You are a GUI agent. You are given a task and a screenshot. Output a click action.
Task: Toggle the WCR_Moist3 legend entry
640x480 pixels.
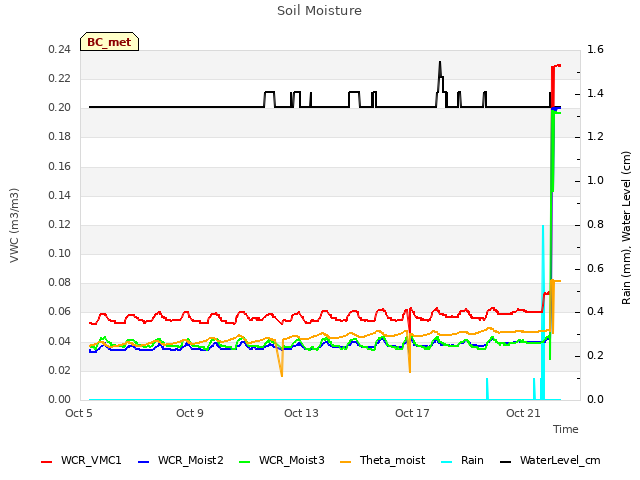pos(282,460)
